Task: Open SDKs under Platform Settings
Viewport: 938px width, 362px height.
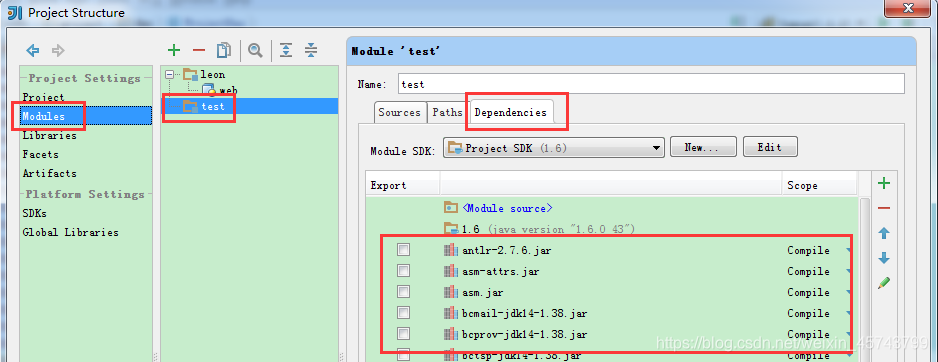Action: 34,213
